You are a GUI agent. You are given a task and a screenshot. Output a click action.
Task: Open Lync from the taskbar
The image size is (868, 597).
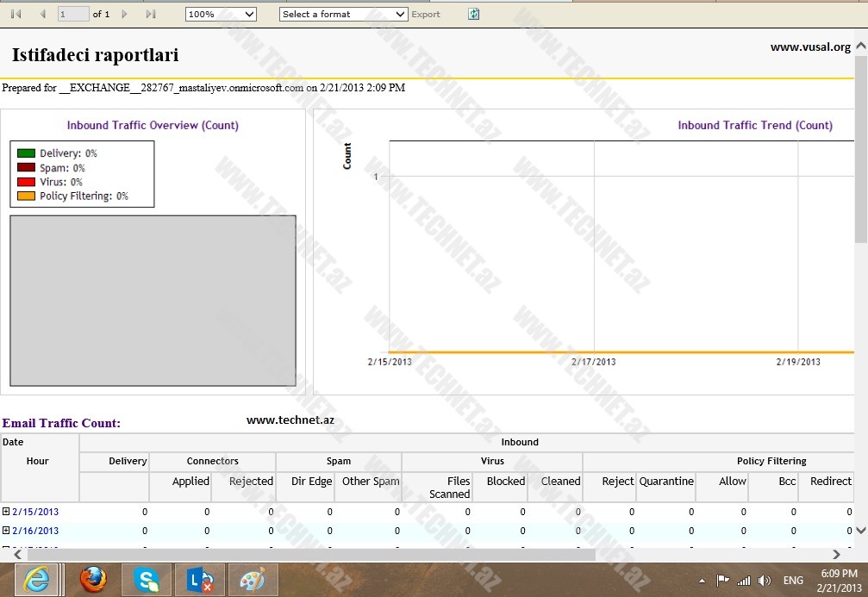tap(200, 581)
